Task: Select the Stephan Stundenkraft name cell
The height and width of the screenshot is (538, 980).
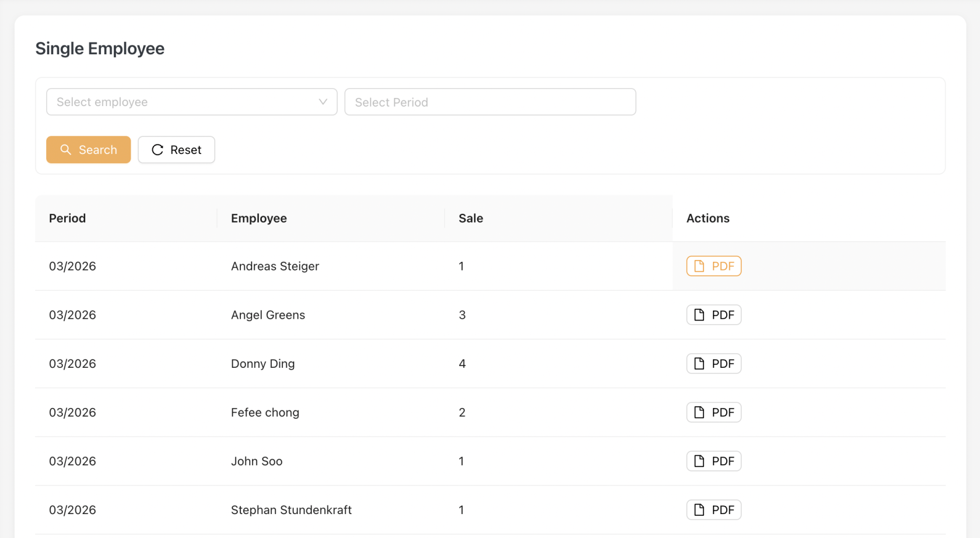Action: [291, 510]
